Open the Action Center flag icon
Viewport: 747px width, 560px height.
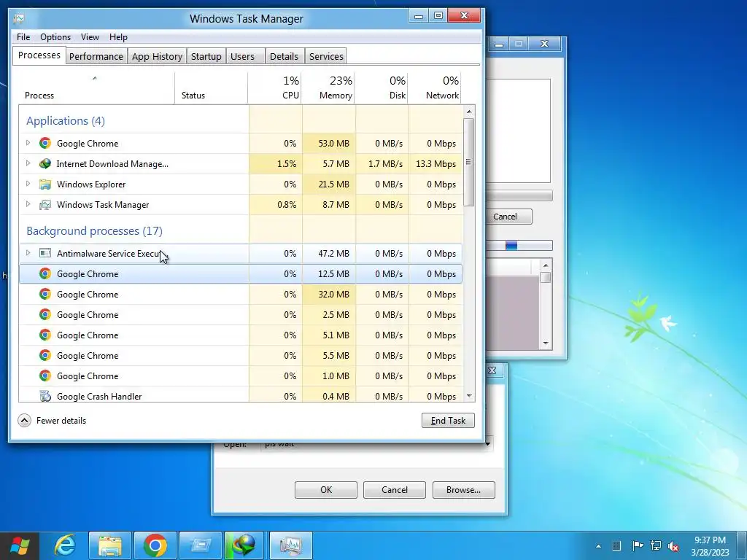click(x=638, y=545)
